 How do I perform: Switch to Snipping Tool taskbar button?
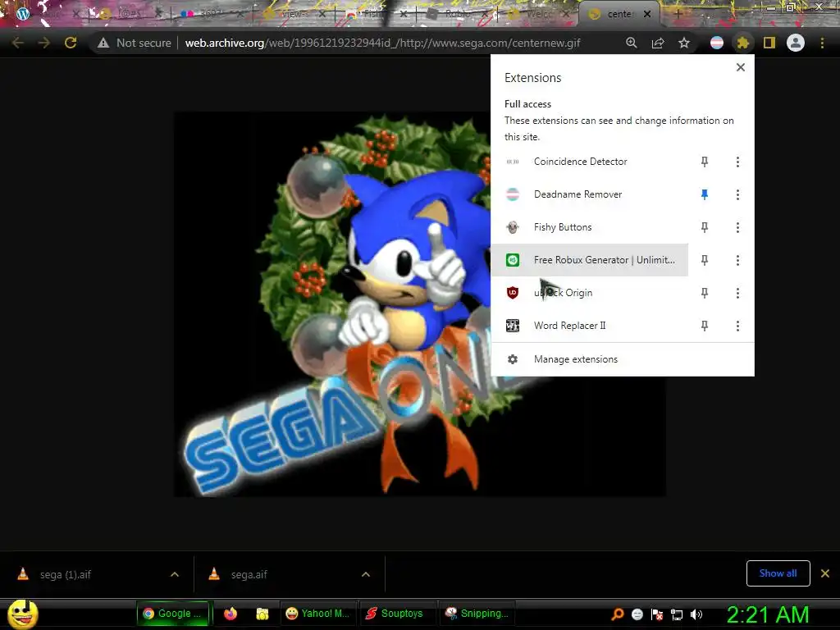(477, 614)
